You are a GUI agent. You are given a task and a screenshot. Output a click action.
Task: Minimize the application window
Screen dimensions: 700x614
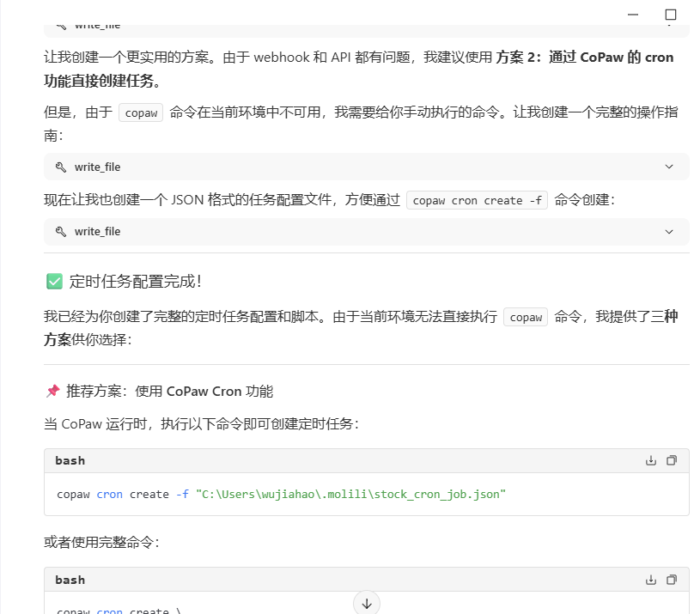point(633,15)
